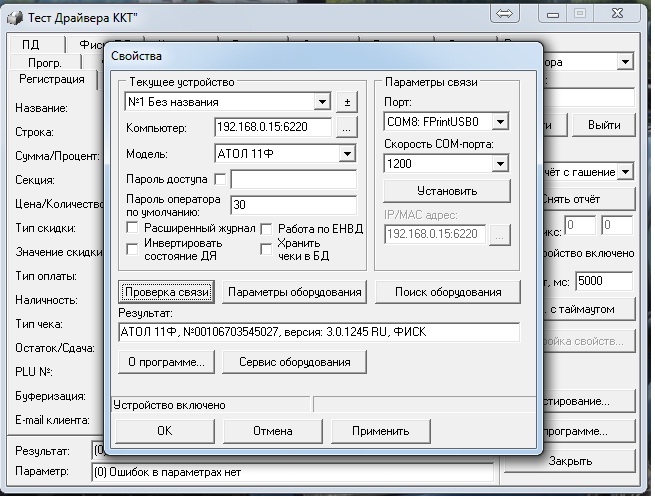Click the Установить button
This screenshot has height=501, width=655.
coord(447,191)
